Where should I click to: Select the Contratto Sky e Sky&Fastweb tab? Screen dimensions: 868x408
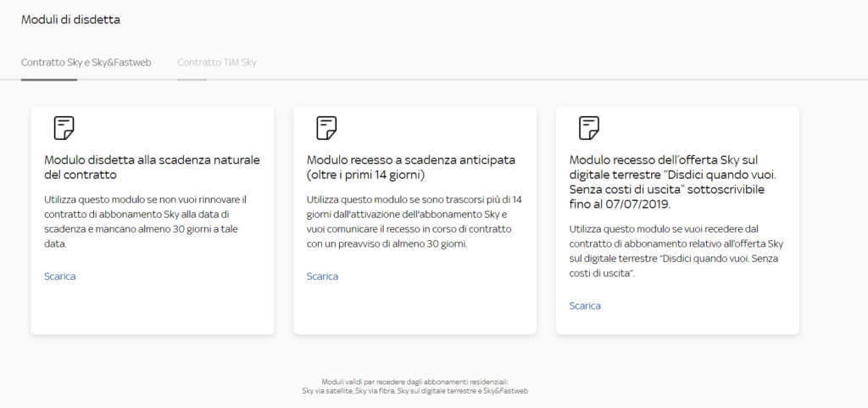click(86, 62)
